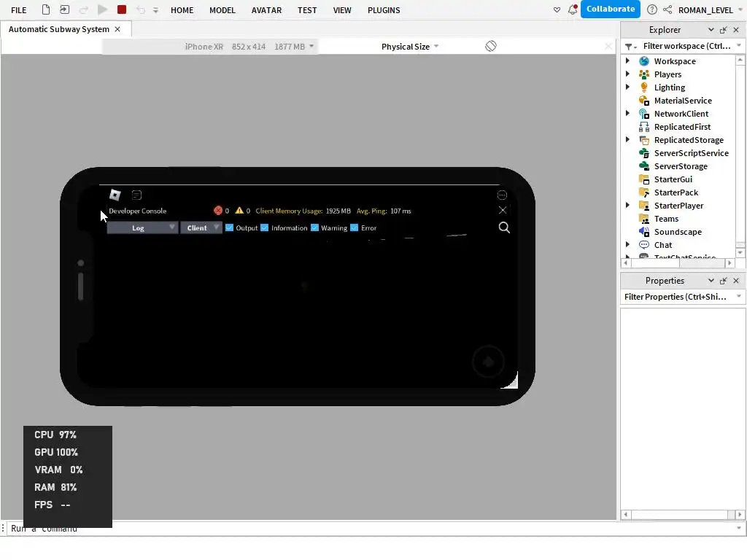Expand the Chat tree node
Screen dimensions: 747x560
pyautogui.click(x=627, y=244)
